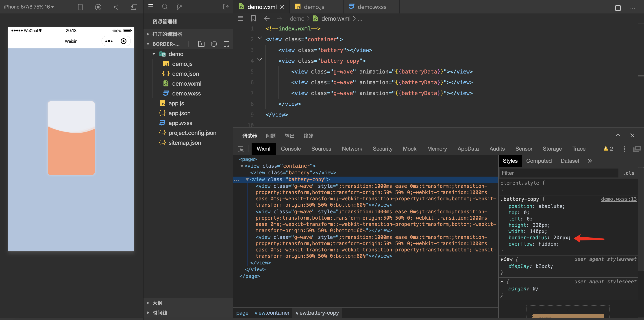Open the demo.wxss:13 source link

click(x=618, y=199)
